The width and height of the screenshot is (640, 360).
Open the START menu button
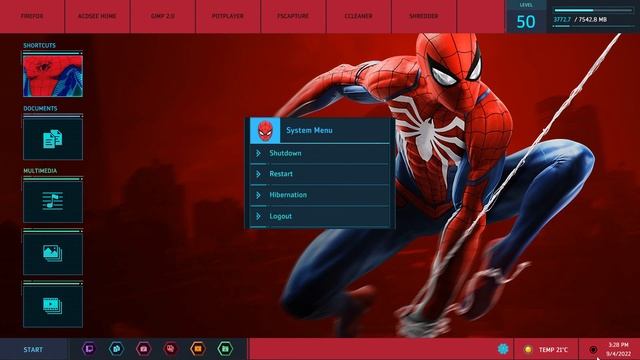click(33, 349)
